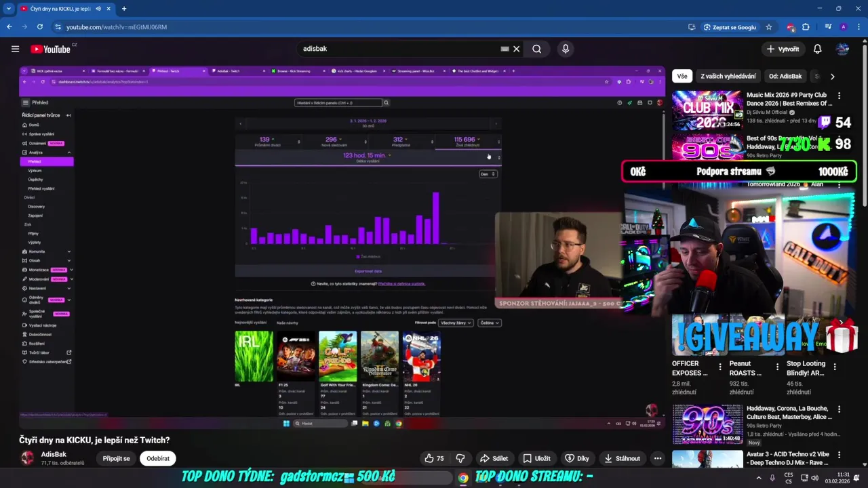Select the Vše filter chip
The height and width of the screenshot is (488, 868).
click(682, 76)
